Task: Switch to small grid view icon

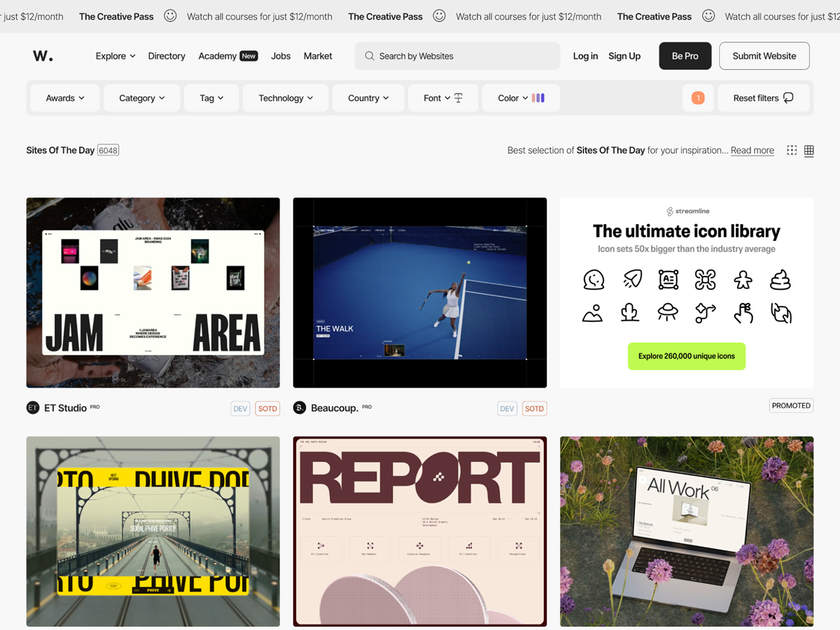Action: tap(792, 150)
